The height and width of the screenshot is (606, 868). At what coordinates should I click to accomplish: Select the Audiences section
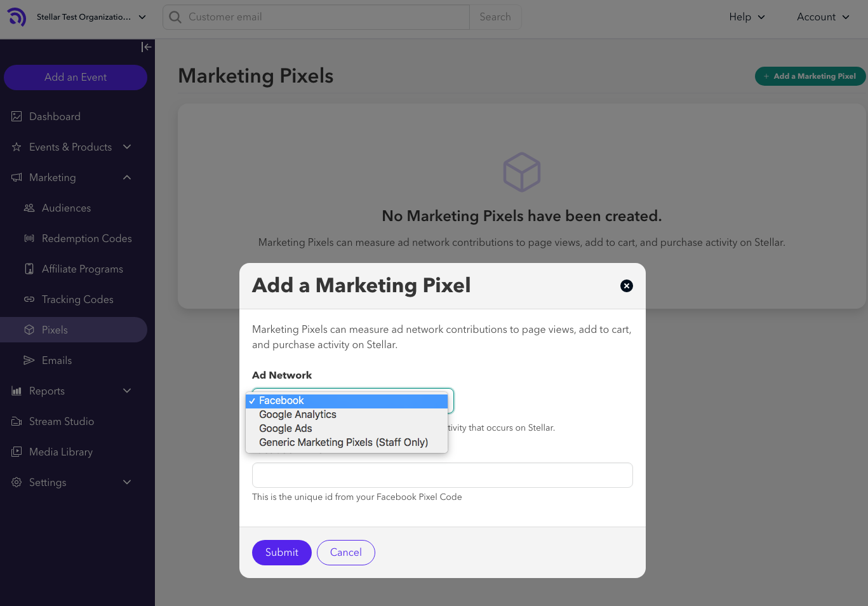pyautogui.click(x=65, y=208)
